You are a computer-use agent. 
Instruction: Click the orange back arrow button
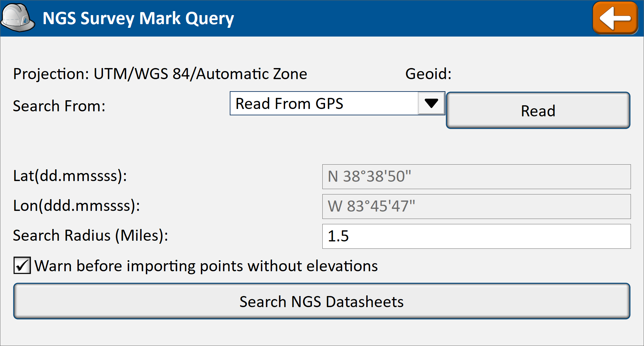coord(615,18)
